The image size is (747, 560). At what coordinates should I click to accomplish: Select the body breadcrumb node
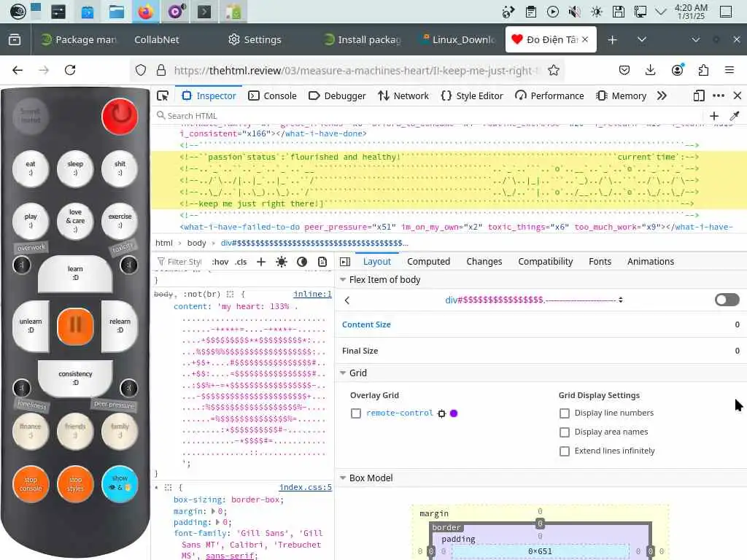(x=196, y=243)
